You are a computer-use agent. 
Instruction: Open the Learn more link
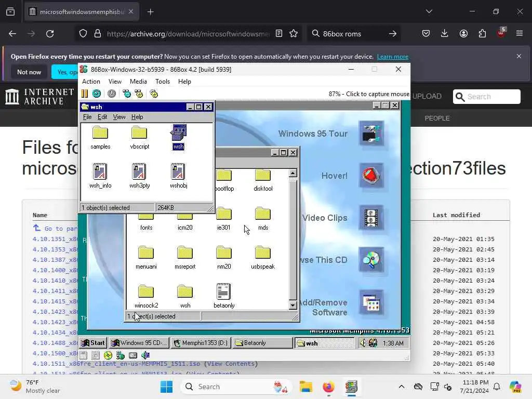(x=393, y=57)
